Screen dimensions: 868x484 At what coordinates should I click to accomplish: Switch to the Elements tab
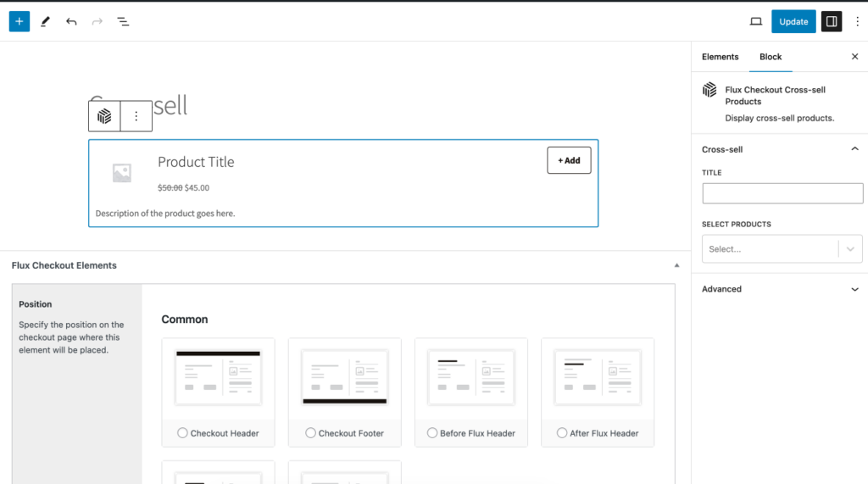(720, 57)
